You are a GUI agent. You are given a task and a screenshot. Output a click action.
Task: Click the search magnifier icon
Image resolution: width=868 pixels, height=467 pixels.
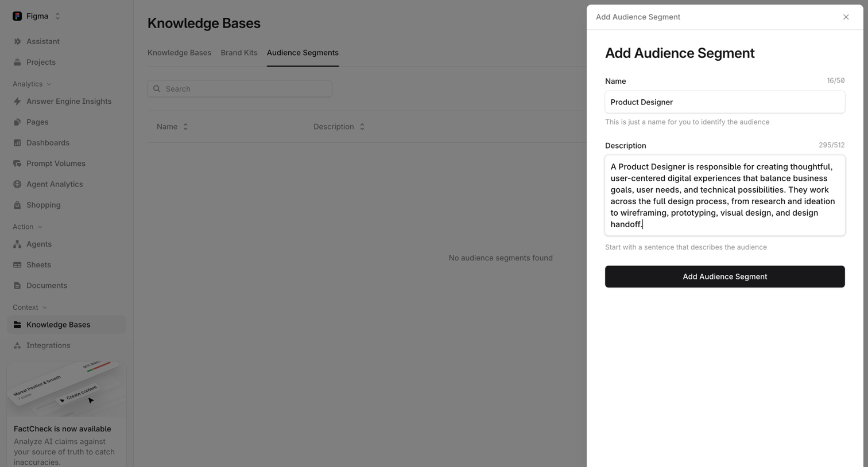tap(157, 89)
